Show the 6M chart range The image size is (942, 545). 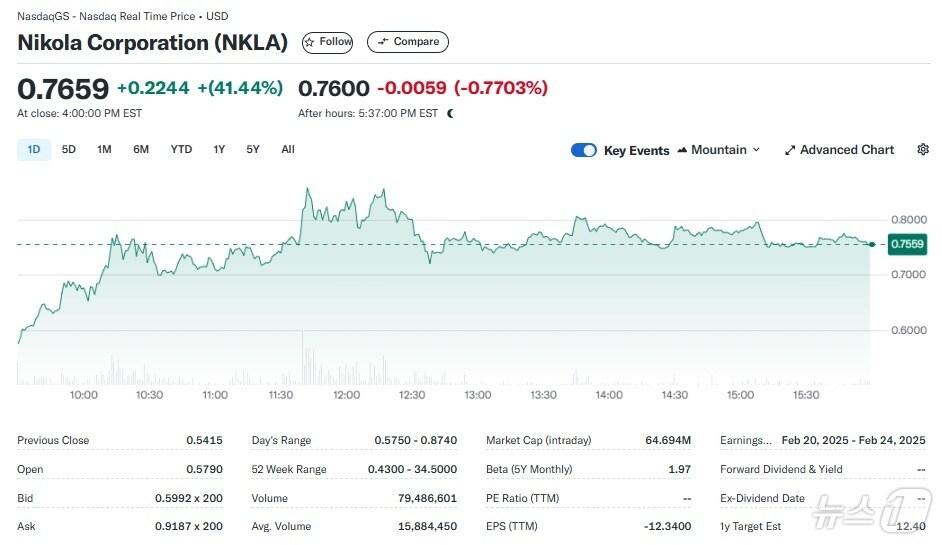tap(141, 150)
